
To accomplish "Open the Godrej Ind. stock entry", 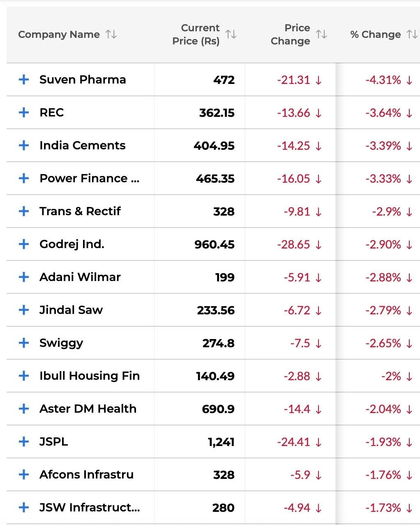I will pos(72,244).
